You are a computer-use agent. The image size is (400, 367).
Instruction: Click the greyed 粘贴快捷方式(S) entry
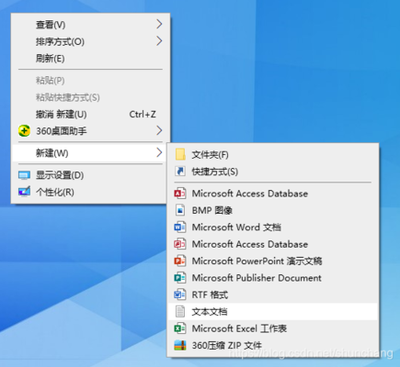click(x=90, y=97)
